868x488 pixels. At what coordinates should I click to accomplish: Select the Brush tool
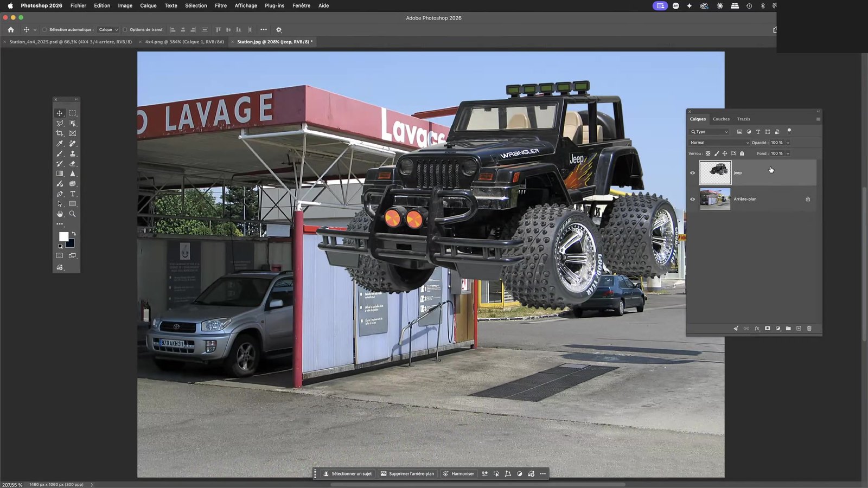60,154
